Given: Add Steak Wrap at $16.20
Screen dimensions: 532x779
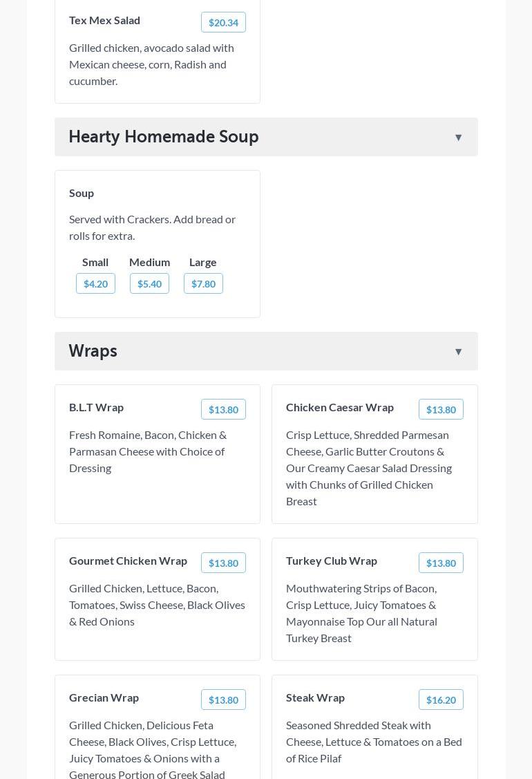Looking at the screenshot, I should tap(441, 700).
